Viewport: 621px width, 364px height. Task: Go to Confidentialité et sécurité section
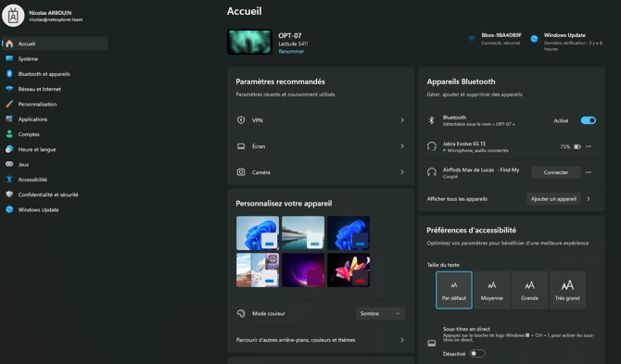tap(55, 195)
